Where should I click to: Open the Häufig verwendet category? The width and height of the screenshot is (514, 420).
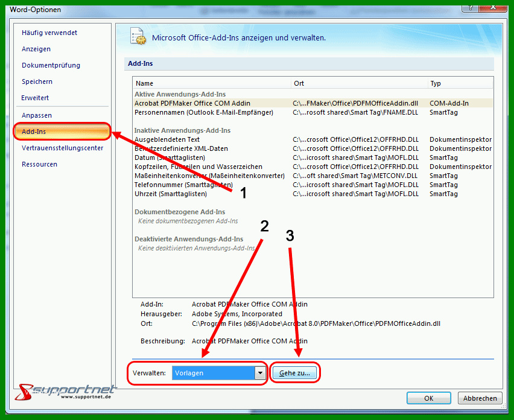click(49, 33)
